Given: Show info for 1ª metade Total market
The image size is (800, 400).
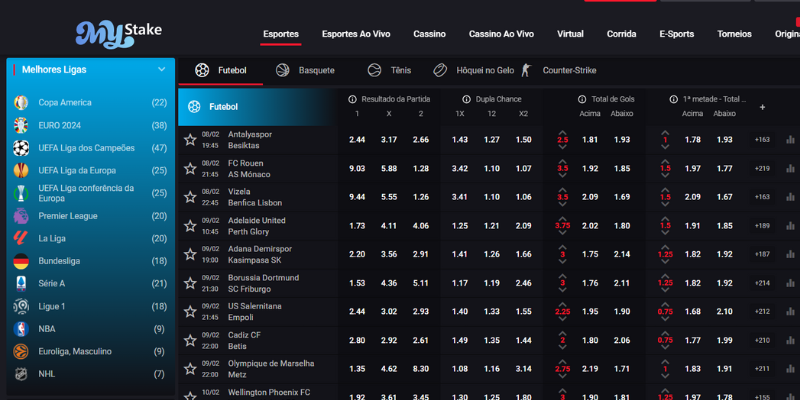Looking at the screenshot, I should point(673,99).
